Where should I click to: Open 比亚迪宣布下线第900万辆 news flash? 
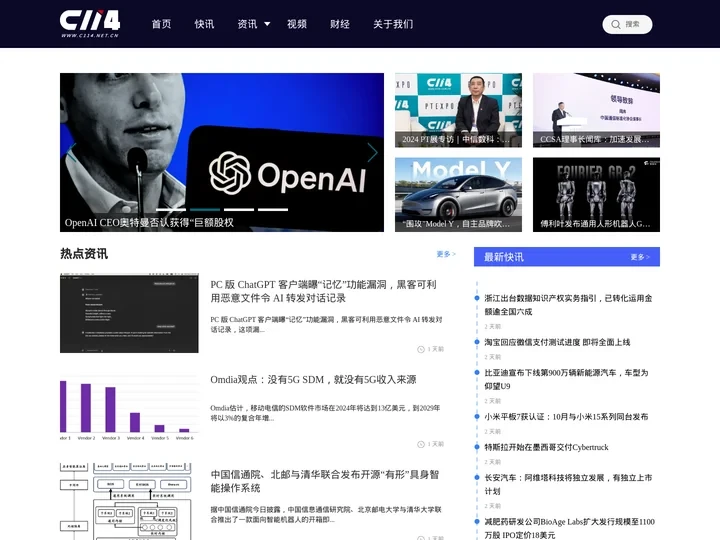point(566,379)
